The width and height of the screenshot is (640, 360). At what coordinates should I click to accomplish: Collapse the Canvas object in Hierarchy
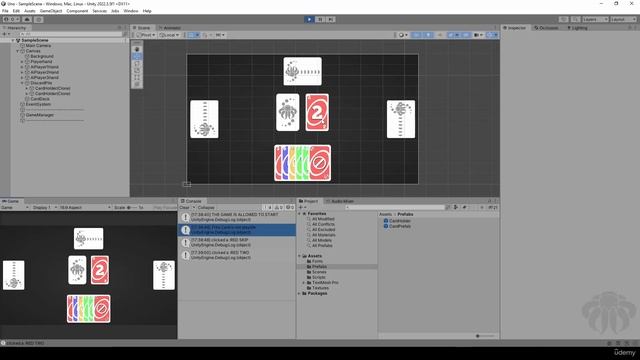(x=18, y=51)
